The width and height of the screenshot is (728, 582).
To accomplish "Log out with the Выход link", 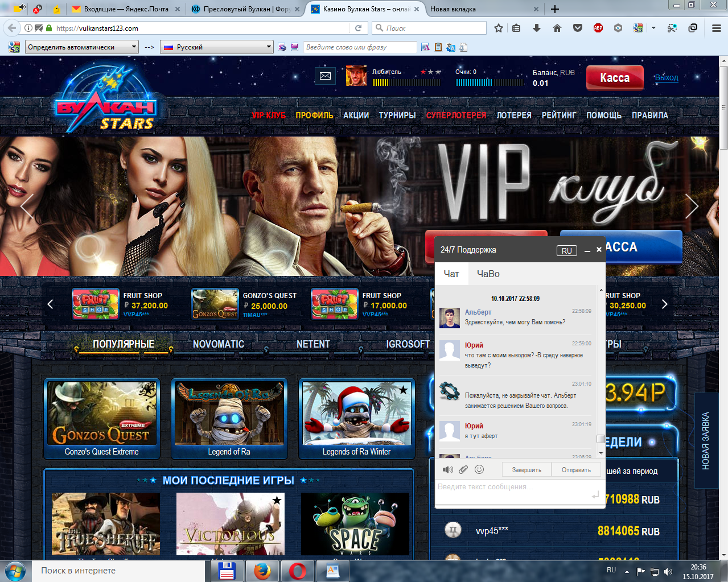I will [x=666, y=77].
